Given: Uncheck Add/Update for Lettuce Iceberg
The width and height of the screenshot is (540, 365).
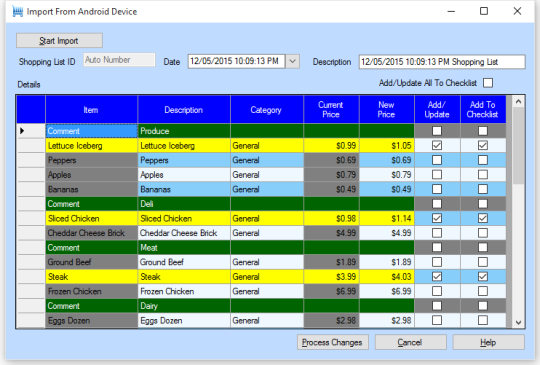Looking at the screenshot, I should coord(437,146).
